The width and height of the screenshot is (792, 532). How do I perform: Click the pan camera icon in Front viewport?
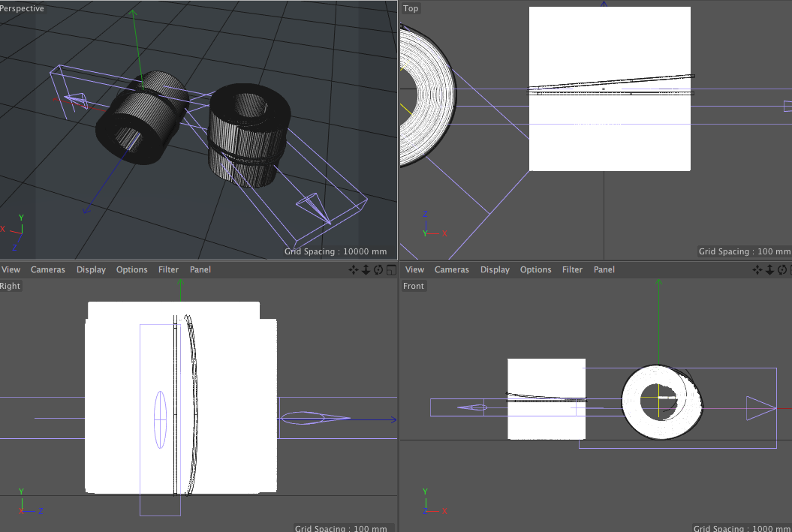tap(757, 270)
